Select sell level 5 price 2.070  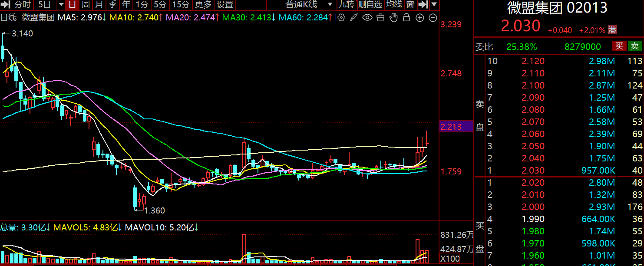point(533,122)
